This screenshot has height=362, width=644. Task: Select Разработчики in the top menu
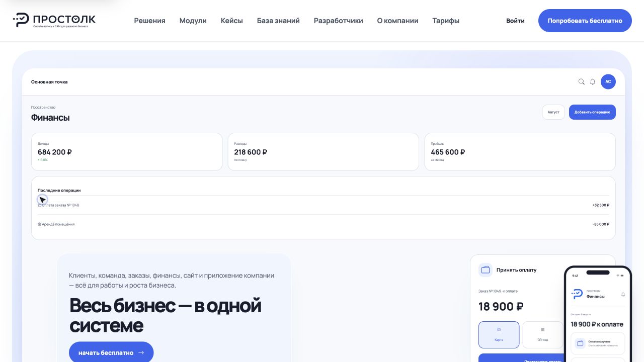click(x=339, y=21)
